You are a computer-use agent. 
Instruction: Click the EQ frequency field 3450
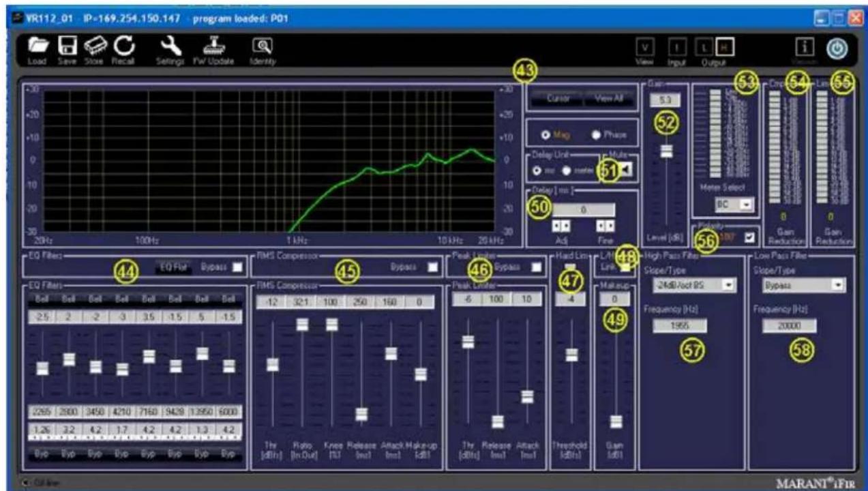(x=95, y=411)
